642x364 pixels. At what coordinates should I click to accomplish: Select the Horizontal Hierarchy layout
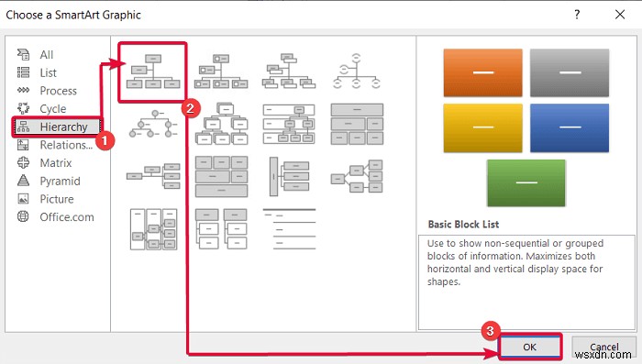coord(357,176)
